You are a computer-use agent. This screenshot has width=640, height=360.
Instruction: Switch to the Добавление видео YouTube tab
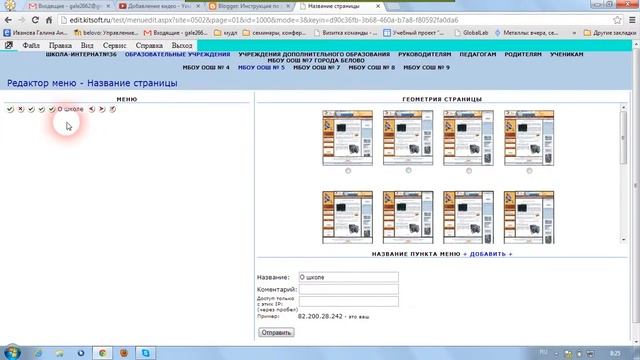coord(160,6)
